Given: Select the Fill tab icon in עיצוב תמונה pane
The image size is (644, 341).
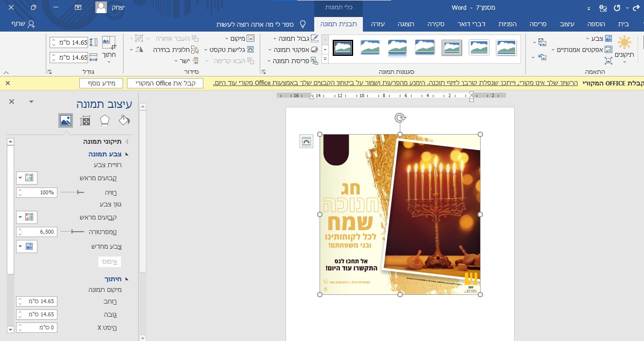Looking at the screenshot, I should [124, 120].
